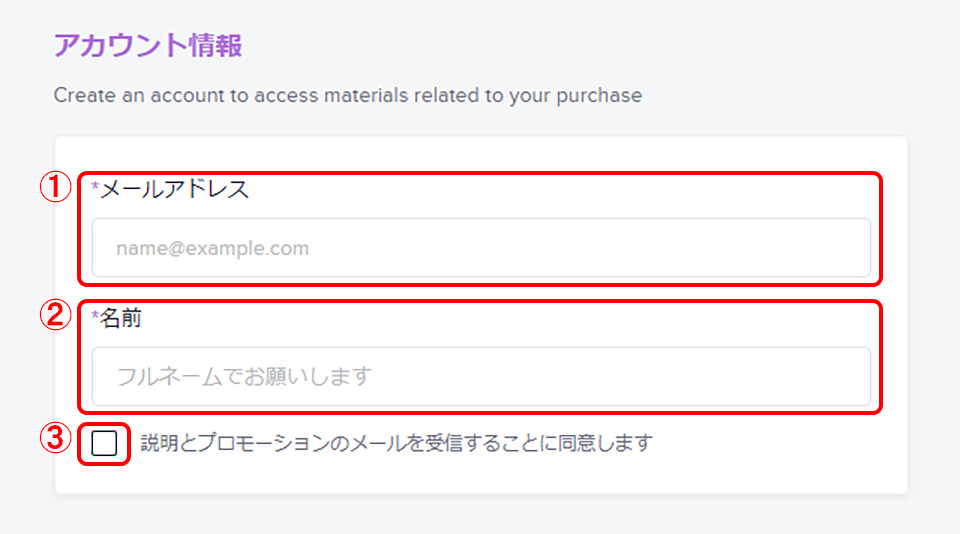This screenshot has width=960, height=534.
Task: Click the アカウント情報 heading
Action: click(148, 45)
